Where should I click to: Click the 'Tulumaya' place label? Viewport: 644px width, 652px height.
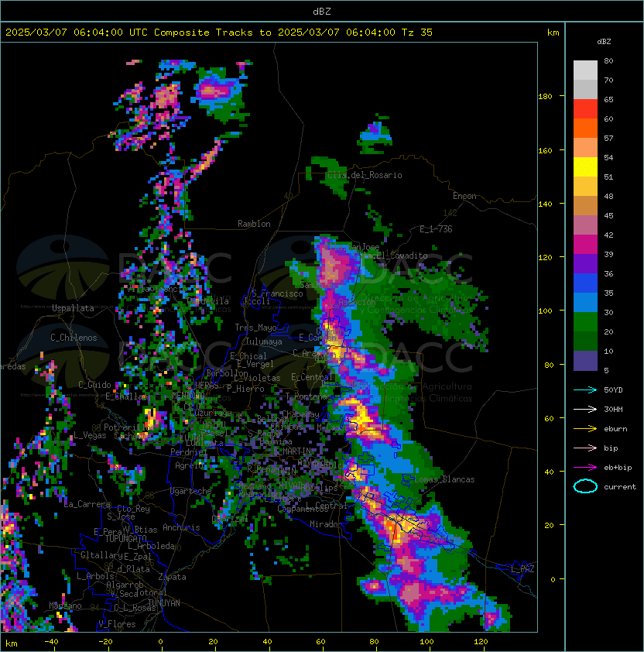[x=264, y=341]
